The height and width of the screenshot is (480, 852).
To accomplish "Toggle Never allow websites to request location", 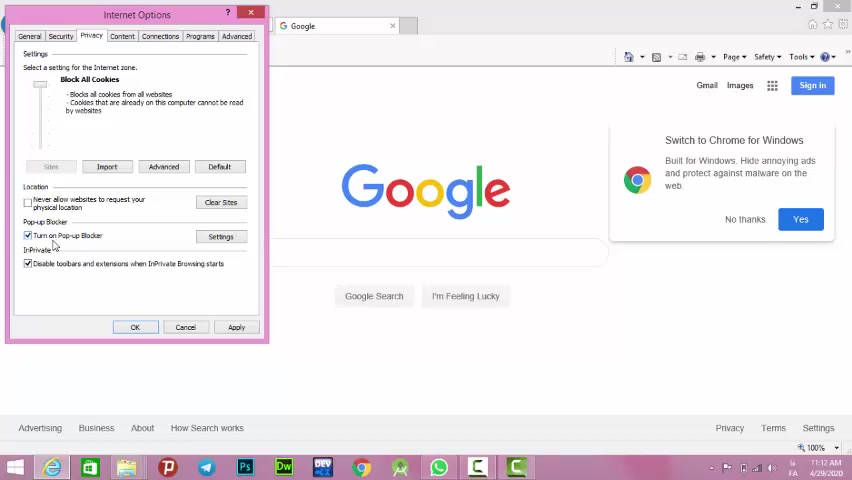I will [28, 203].
